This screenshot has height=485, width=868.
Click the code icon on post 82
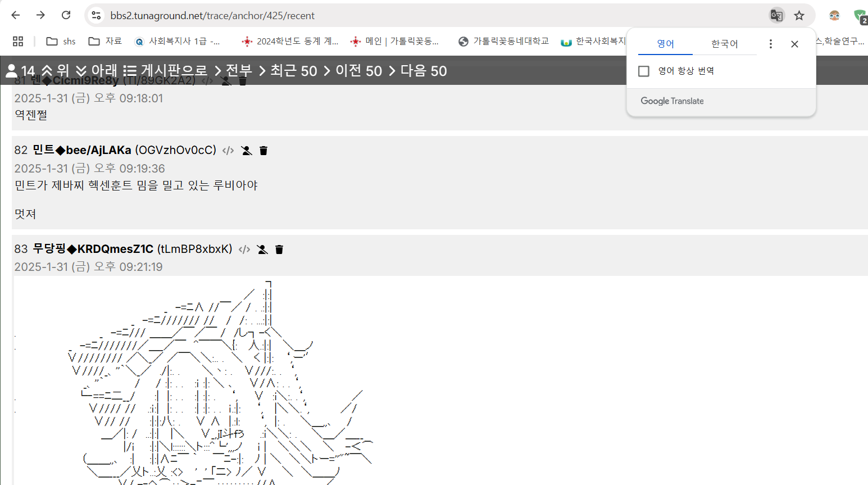[228, 151]
